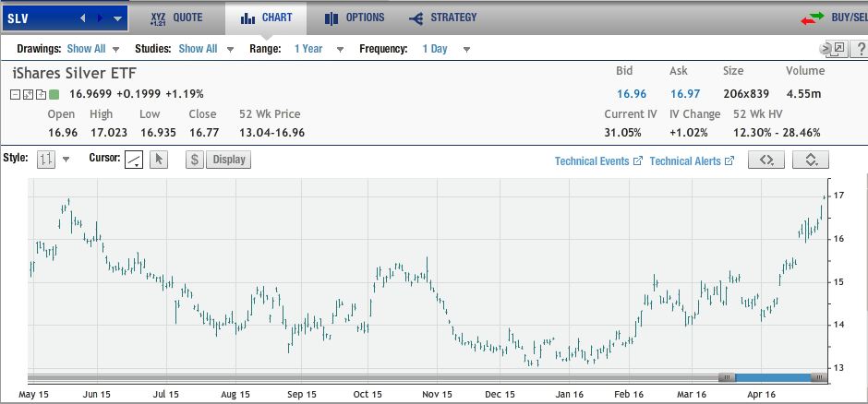Open the Options tab
Viewport: 868px width, 404px height.
pos(355,18)
